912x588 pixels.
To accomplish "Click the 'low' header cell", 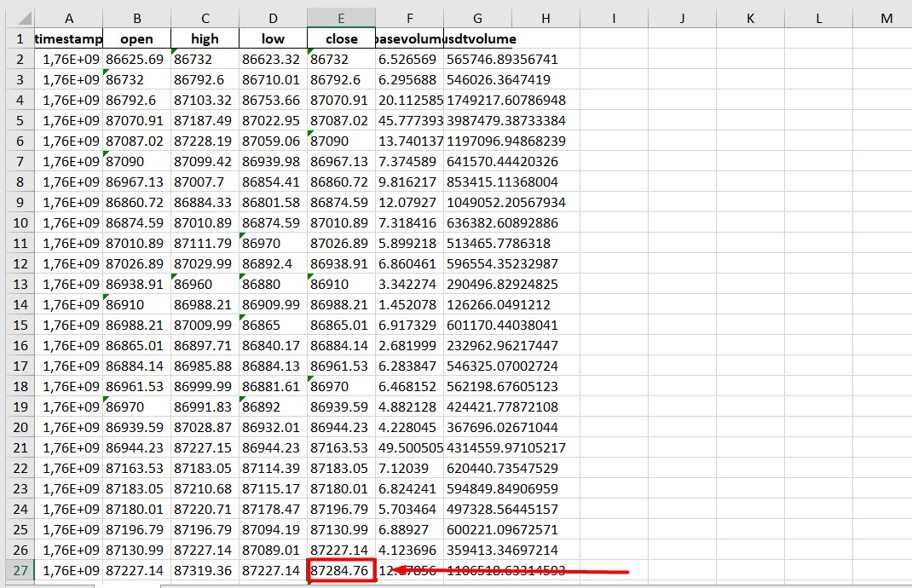I will 273,38.
